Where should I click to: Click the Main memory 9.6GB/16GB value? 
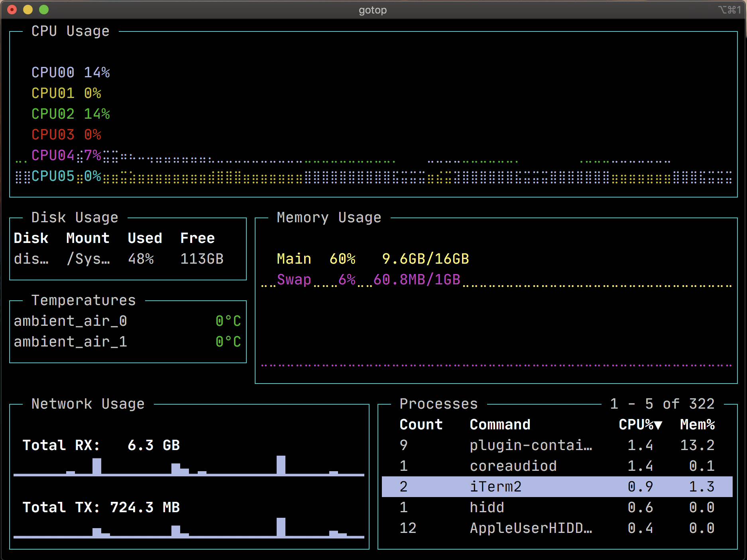coord(425,259)
